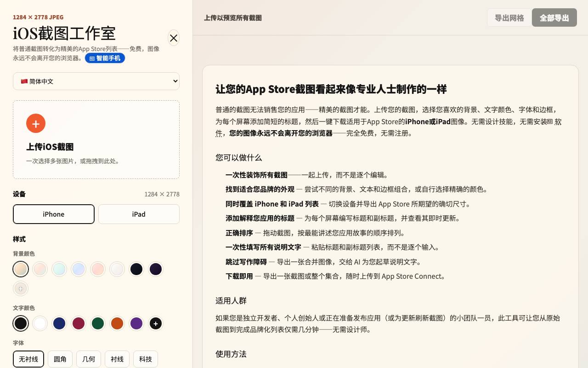Click the blue 智能手机 badge
The width and height of the screenshot is (588, 368).
tap(105, 58)
